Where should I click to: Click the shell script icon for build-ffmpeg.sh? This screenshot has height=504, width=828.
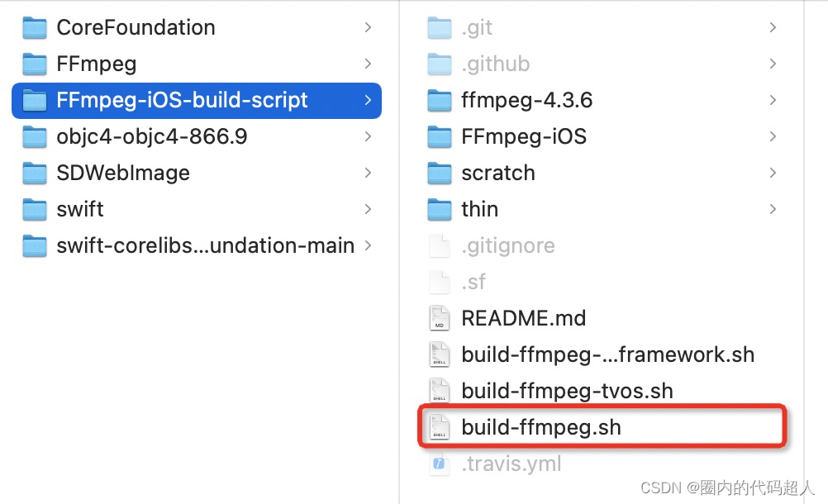[438, 426]
